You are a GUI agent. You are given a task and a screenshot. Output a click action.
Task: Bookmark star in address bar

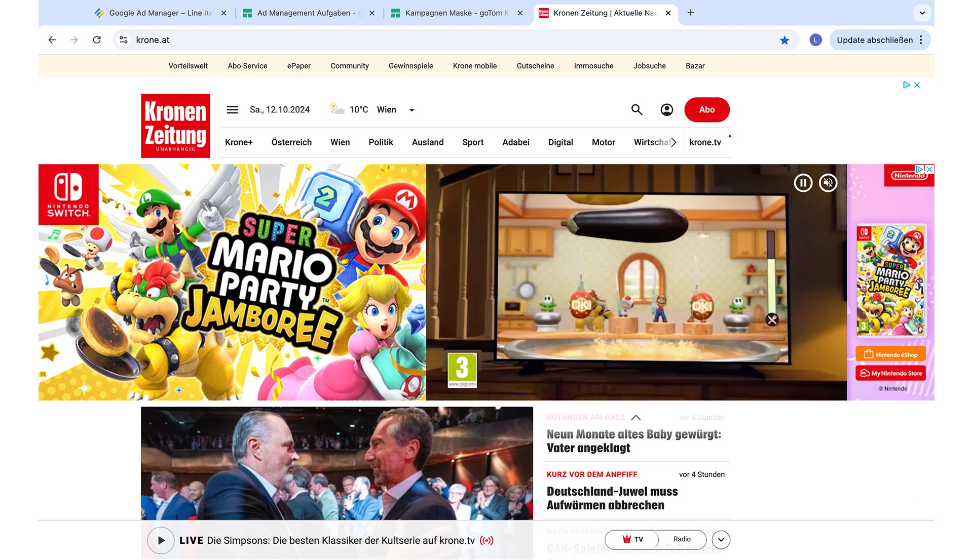point(784,40)
